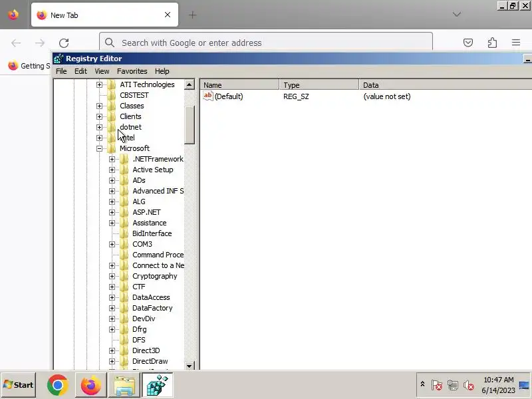The height and width of the screenshot is (399, 532).
Task: Click the Firefox View icon in the tab bar
Action: [x=13, y=15]
